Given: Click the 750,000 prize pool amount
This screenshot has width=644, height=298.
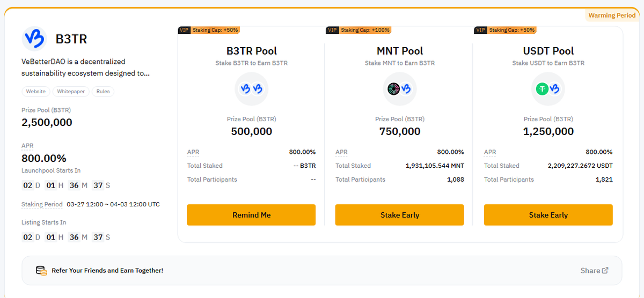Looking at the screenshot, I should 400,131.
